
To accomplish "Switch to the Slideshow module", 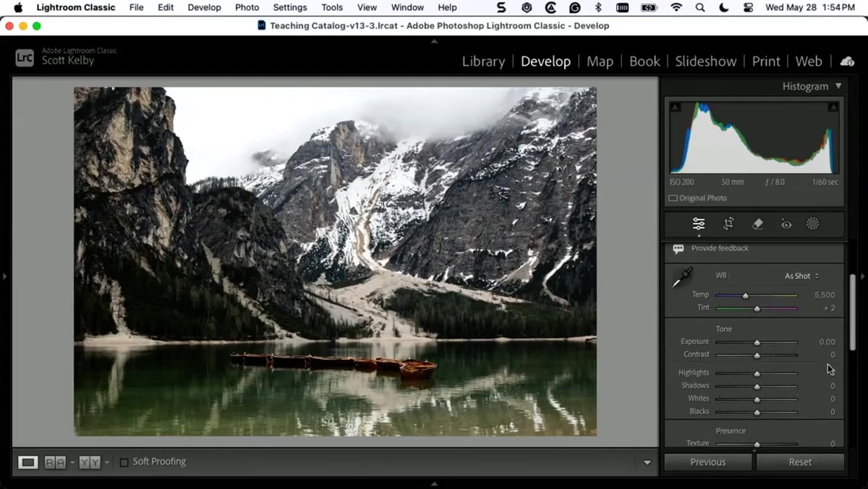I will tap(705, 61).
